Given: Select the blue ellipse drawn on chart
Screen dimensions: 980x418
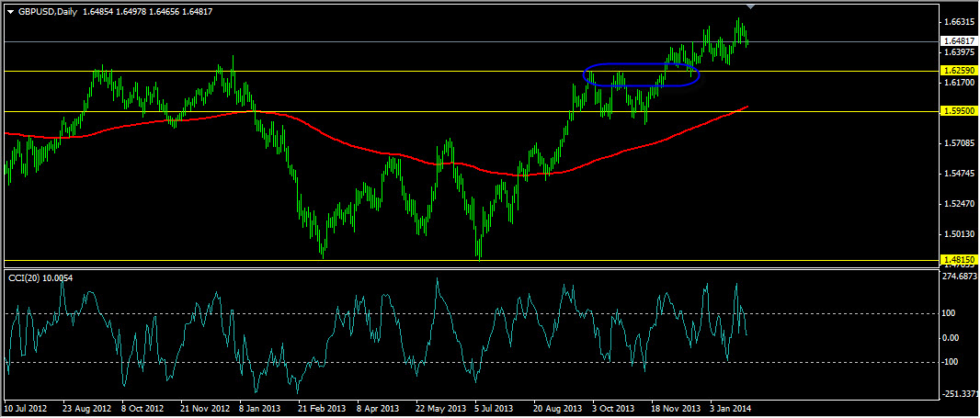Looking at the screenshot, I should [x=642, y=65].
